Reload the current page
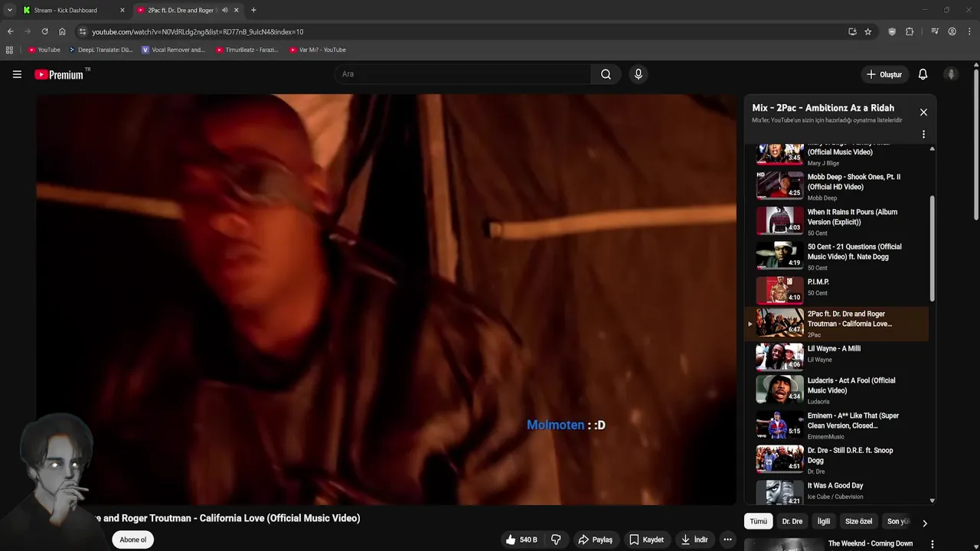 click(x=44, y=31)
